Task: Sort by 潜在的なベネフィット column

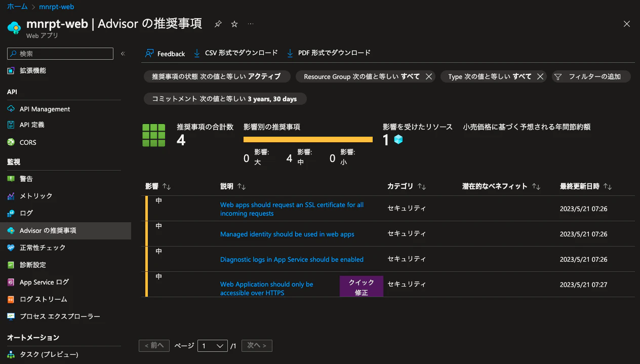Action: [x=502, y=186]
